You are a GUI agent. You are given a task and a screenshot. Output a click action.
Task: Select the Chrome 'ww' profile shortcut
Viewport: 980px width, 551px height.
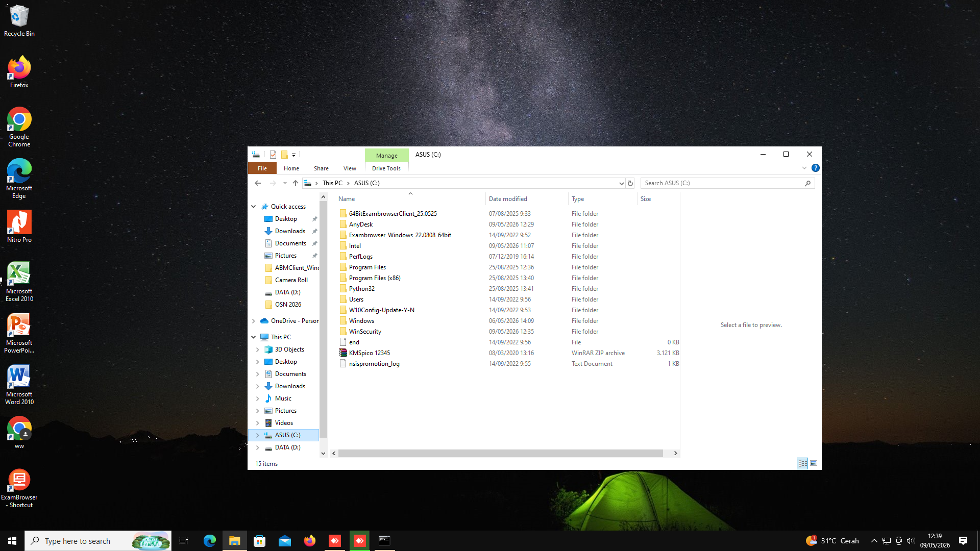click(19, 433)
